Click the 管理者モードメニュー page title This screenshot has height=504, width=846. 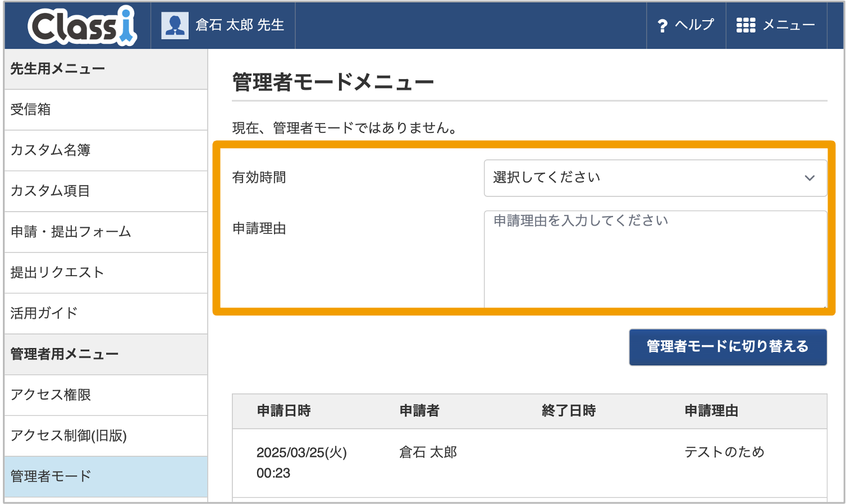[x=333, y=83]
